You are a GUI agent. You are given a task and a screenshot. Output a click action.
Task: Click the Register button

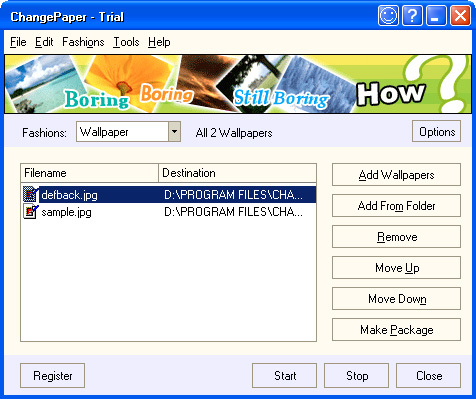53,376
